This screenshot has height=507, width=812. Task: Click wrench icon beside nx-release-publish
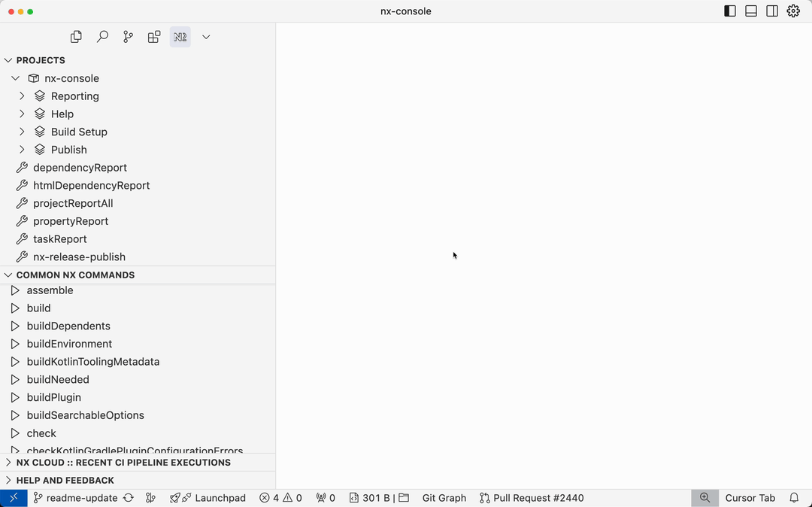tap(22, 257)
